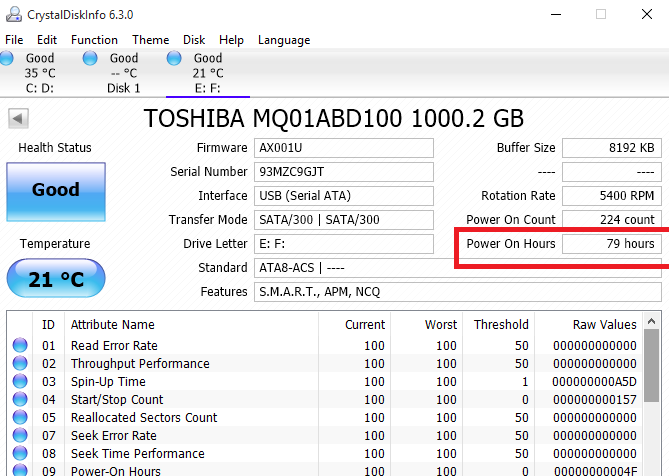
Task: Click the Transfer Mode field
Action: tap(344, 220)
